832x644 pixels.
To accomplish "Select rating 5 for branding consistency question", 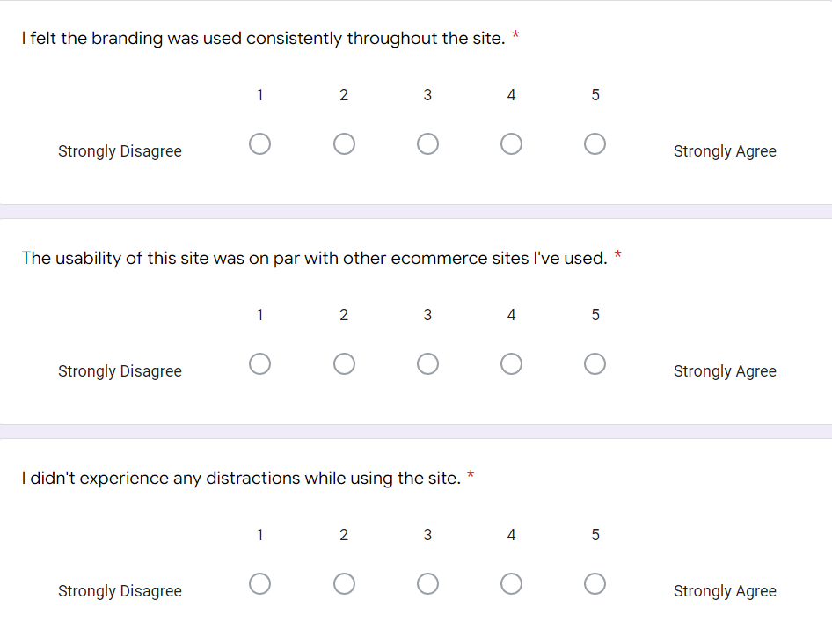I will click(x=595, y=144).
